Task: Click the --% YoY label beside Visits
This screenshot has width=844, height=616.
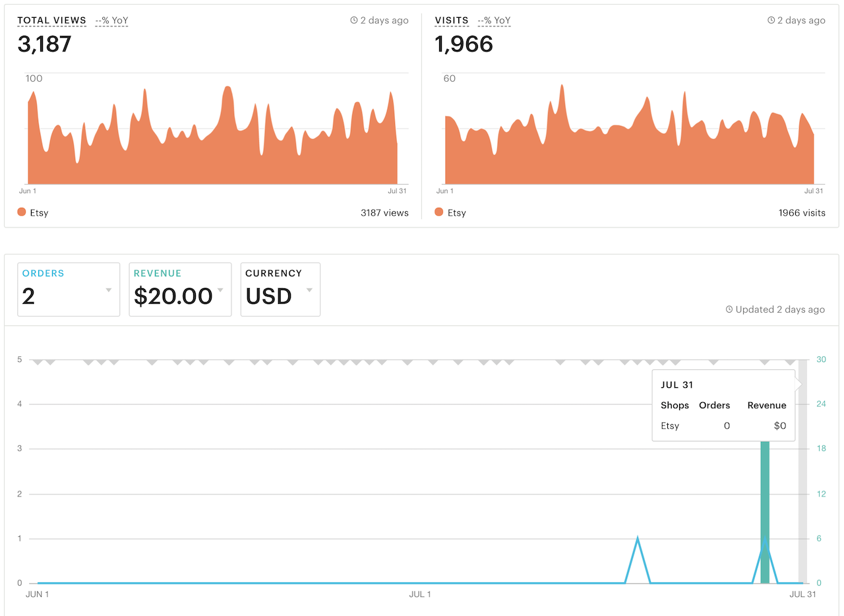Action: tap(494, 20)
